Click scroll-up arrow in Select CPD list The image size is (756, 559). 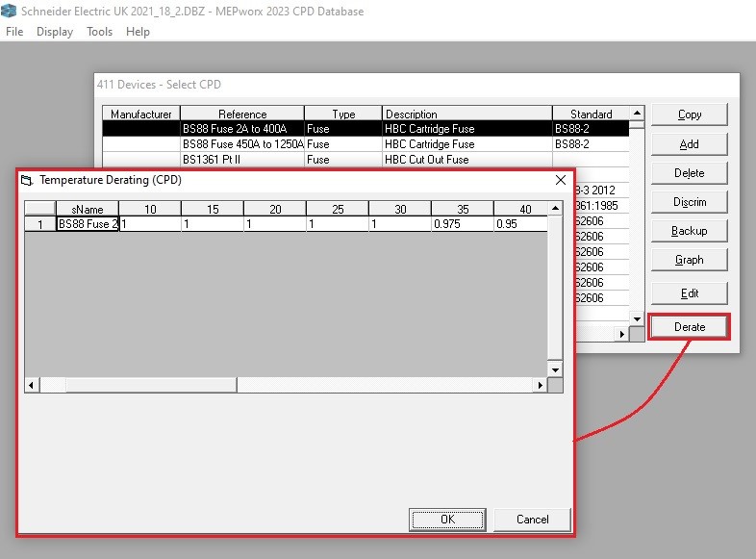(x=637, y=113)
